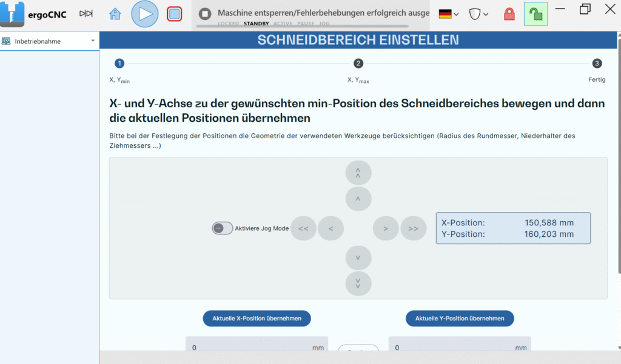Open the shield user-level dropdown
The image size is (621, 364).
point(478,13)
